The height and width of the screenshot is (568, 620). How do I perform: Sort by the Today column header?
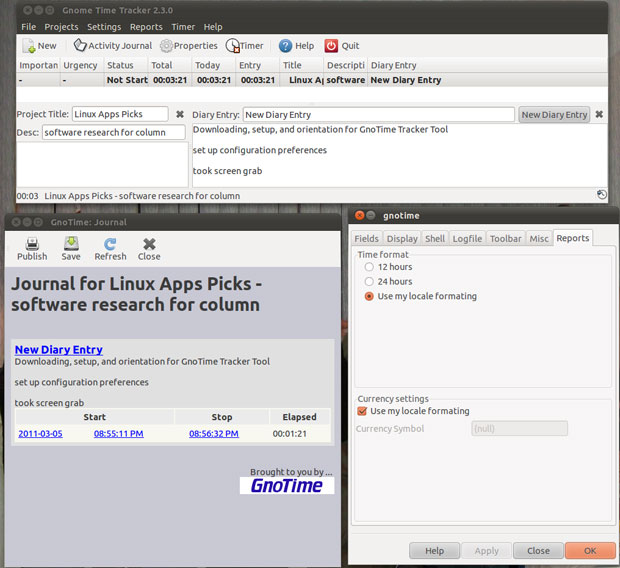pos(214,65)
